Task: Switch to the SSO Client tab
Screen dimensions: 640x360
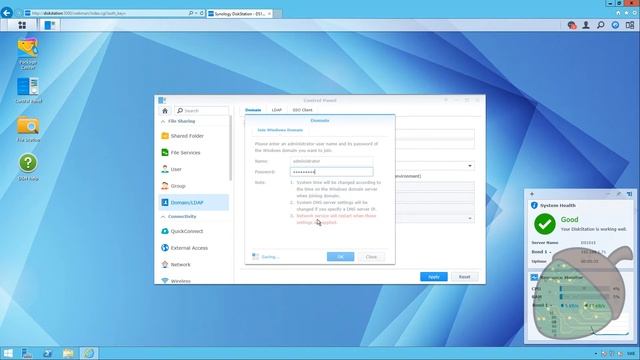Action: [x=302, y=110]
